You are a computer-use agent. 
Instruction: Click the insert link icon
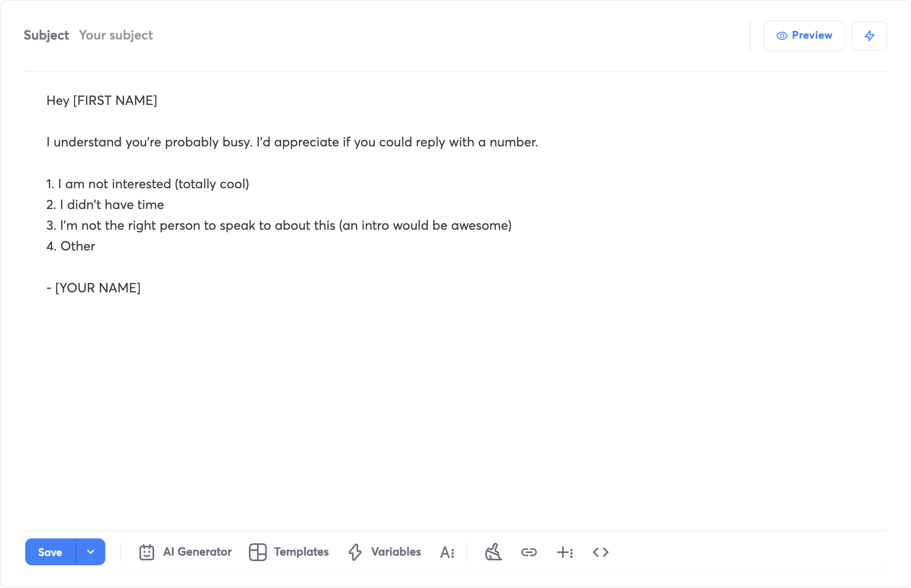coord(529,552)
